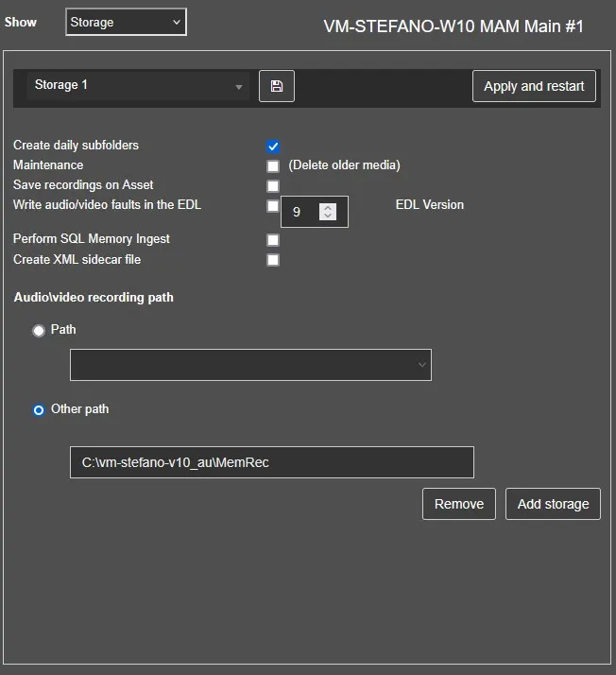Open the Show dropdown set to Storage
Screen dimensions: 616x675
[126, 23]
